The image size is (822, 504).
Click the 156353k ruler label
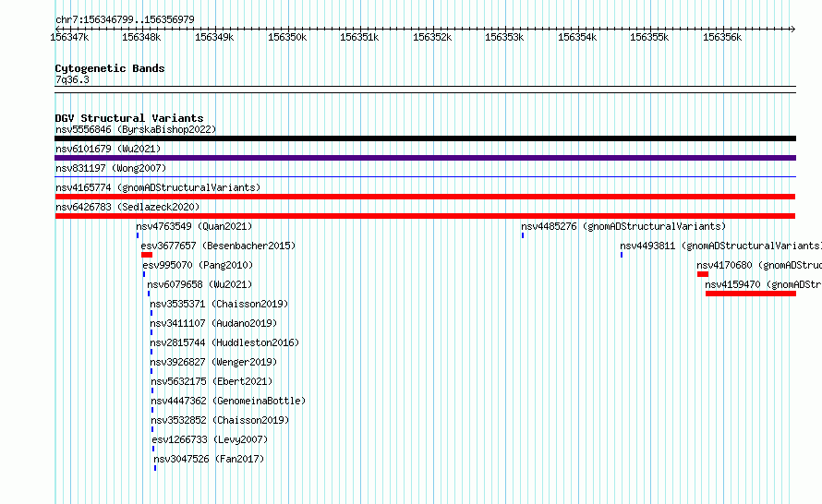[x=504, y=37]
